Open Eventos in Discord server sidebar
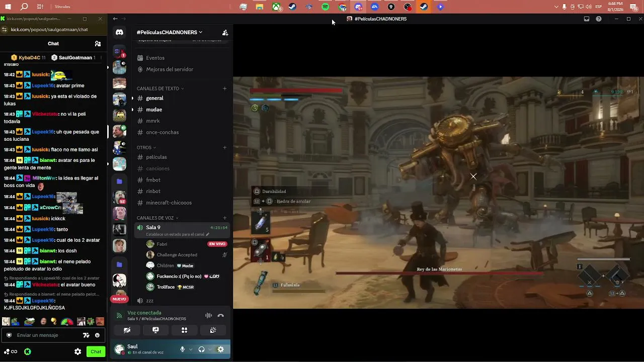 (x=182, y=58)
